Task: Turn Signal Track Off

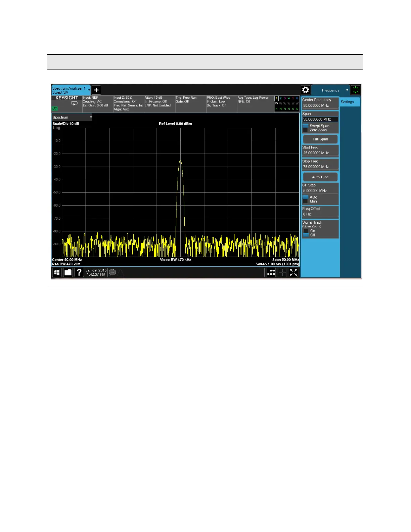Action: 310,235
